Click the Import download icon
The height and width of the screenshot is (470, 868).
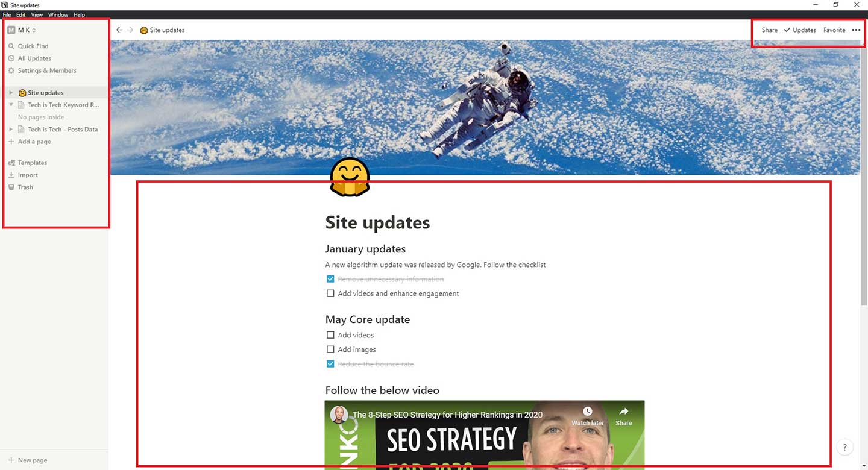(x=11, y=175)
